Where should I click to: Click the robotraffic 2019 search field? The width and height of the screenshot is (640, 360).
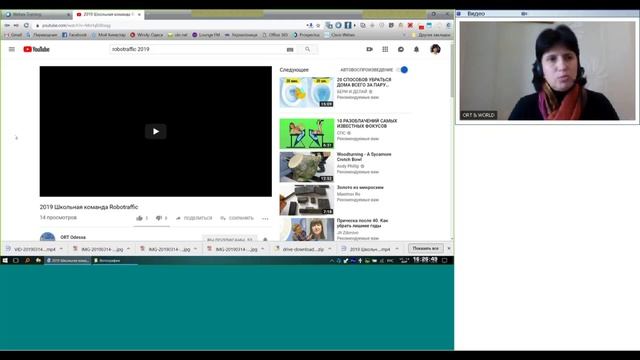pyautogui.click(x=197, y=49)
